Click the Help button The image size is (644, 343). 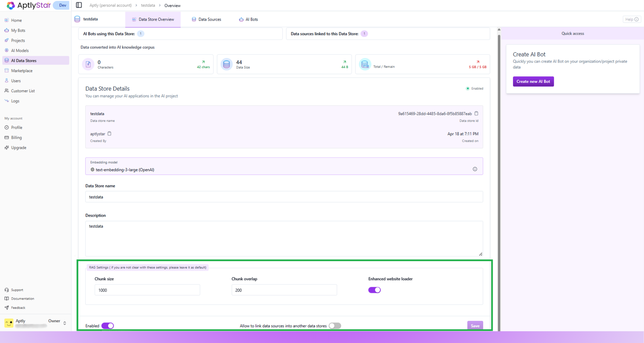[632, 19]
